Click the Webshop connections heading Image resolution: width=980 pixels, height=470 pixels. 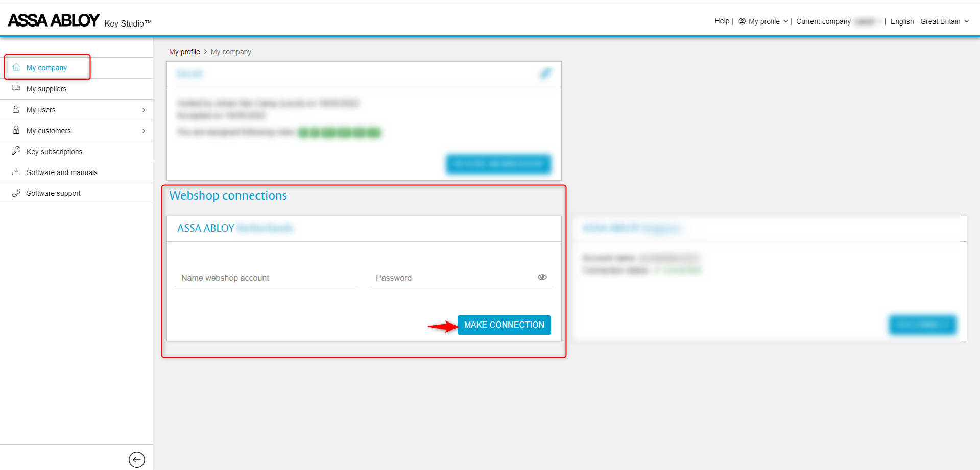tap(228, 195)
